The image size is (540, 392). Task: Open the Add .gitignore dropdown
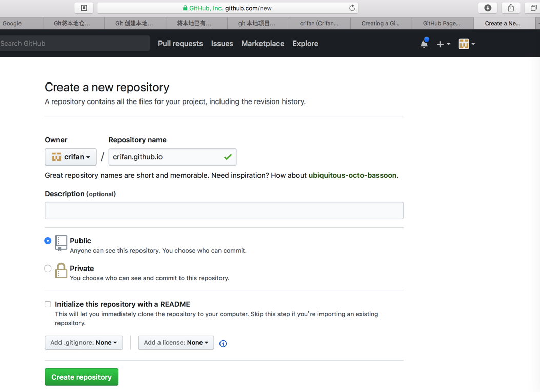(84, 343)
